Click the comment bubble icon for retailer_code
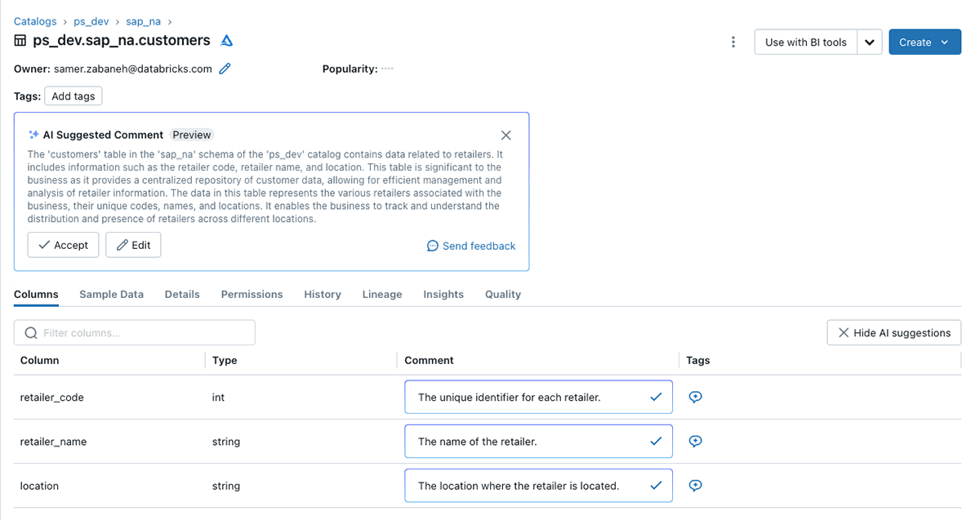This screenshot has width=980, height=520. point(696,398)
